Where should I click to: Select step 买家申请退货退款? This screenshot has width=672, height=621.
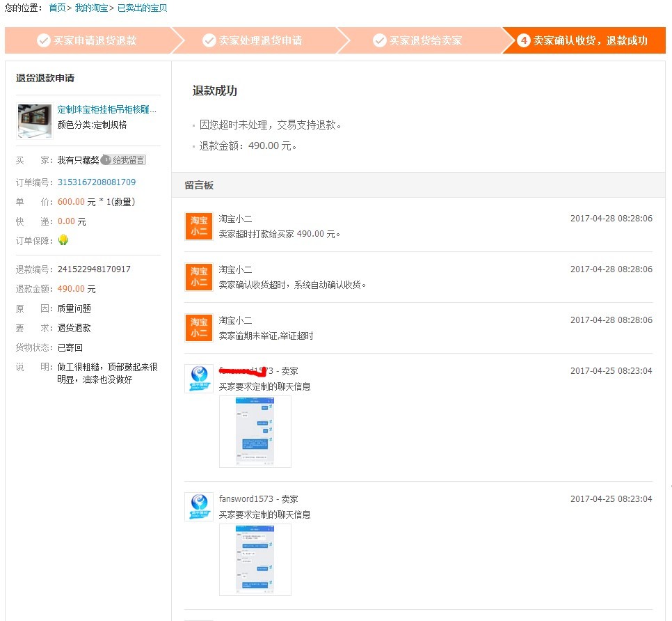88,40
